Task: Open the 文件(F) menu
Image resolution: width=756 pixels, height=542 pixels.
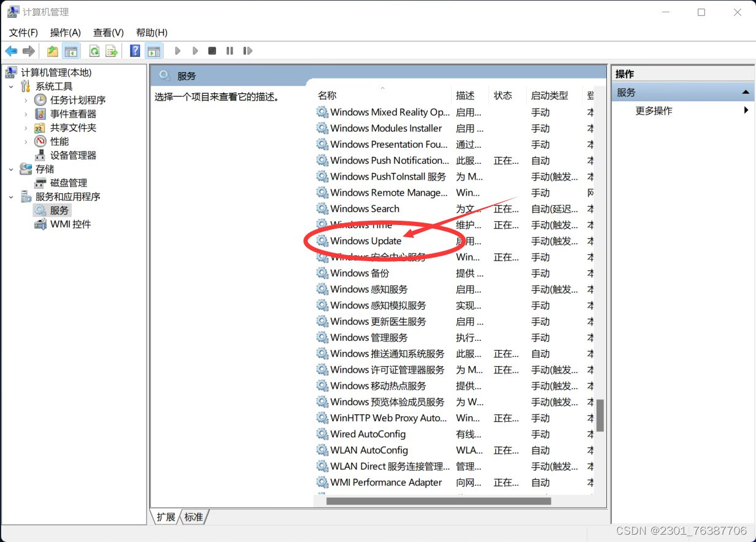Action: point(23,32)
